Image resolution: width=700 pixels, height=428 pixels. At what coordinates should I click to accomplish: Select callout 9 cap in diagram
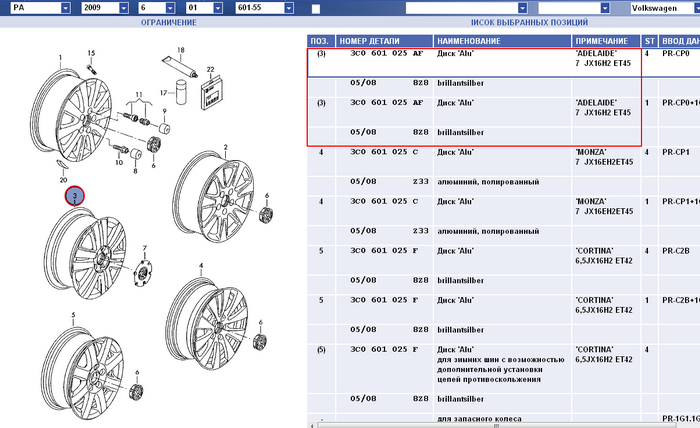pyautogui.click(x=165, y=111)
